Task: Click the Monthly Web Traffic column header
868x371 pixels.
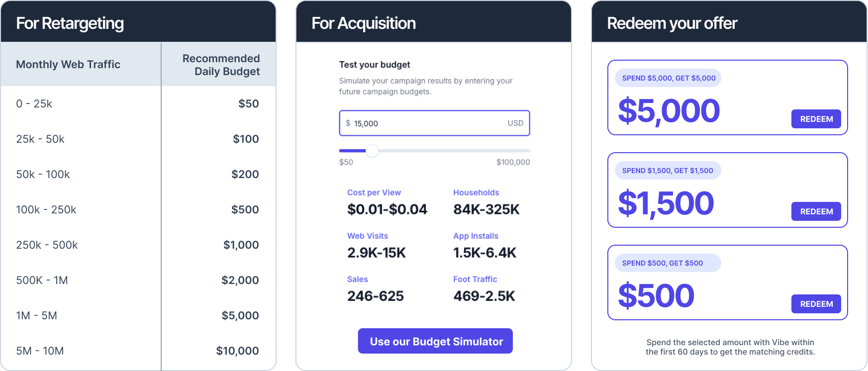Action: (68, 64)
